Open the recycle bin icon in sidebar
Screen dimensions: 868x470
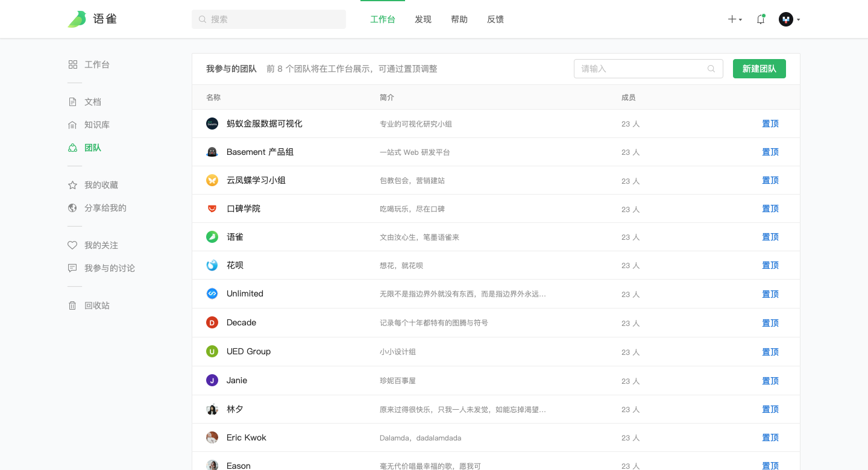coord(72,305)
